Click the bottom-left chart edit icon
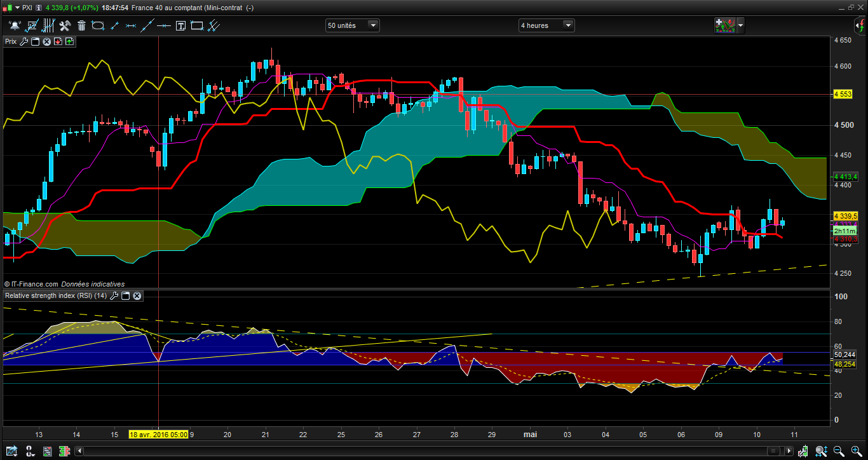 point(12,451)
